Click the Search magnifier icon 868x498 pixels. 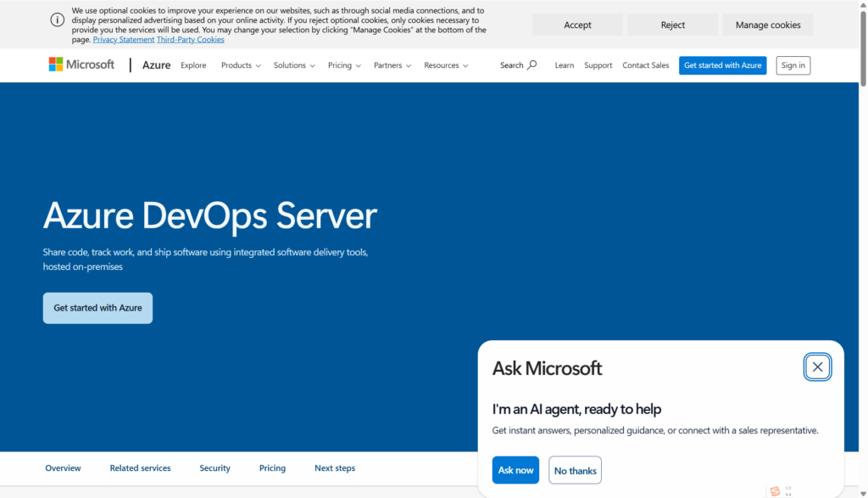pyautogui.click(x=532, y=64)
